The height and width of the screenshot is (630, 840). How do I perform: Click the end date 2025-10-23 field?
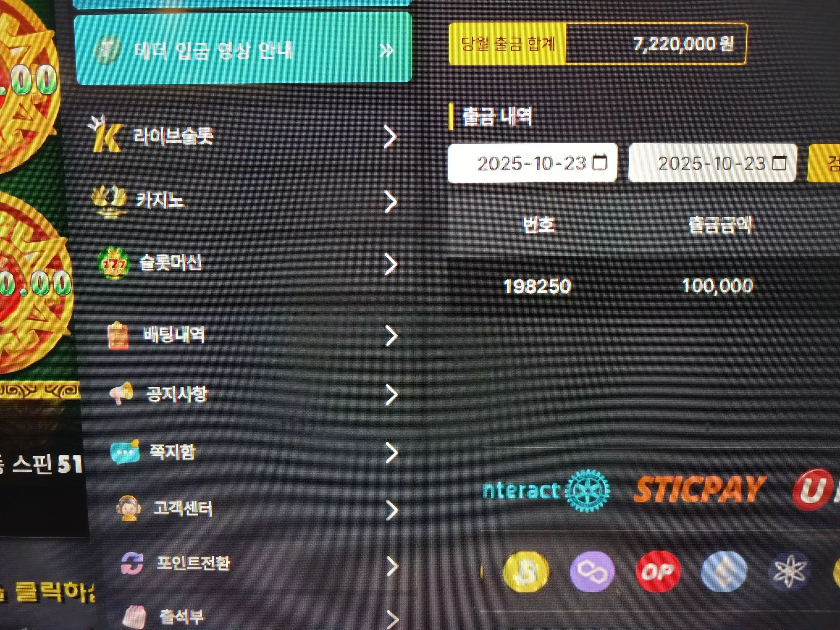713,163
